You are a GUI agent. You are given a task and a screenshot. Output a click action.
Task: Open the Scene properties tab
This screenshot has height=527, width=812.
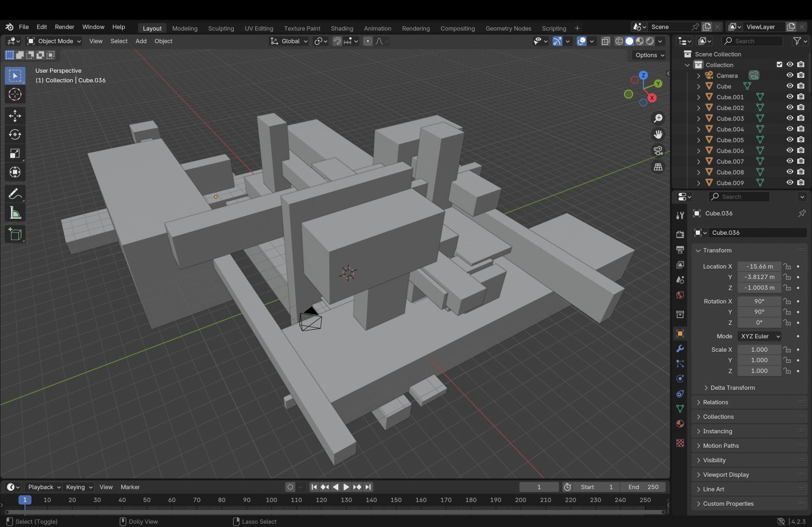[x=680, y=280]
